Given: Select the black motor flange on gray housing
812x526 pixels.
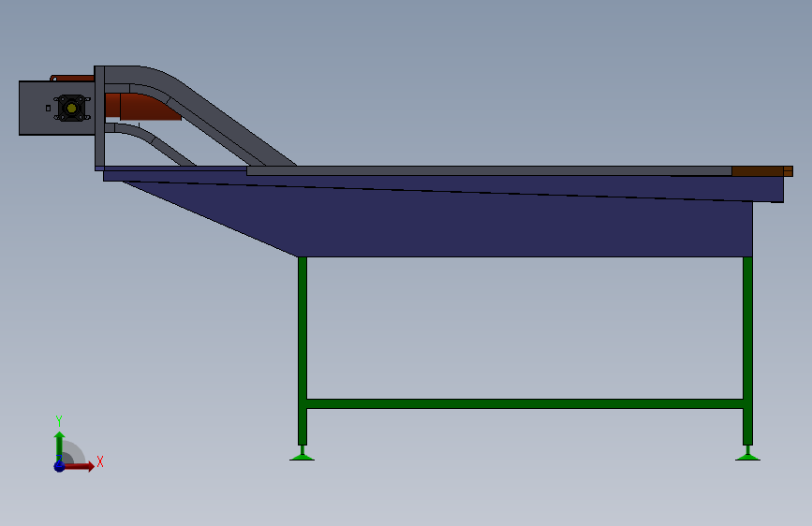Looking at the screenshot, I should click(71, 109).
